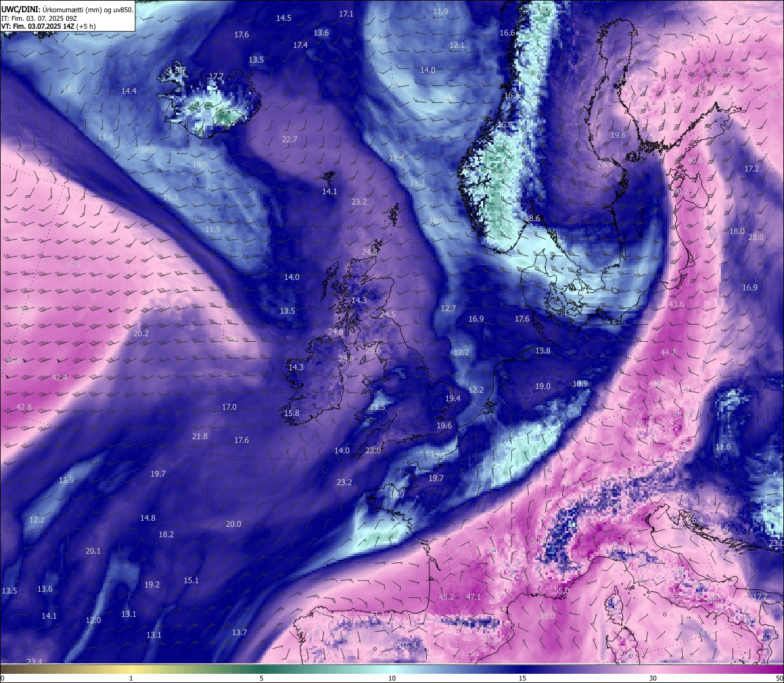Click the value 17.4 on the map
This screenshot has height=683, width=784.
(300, 45)
